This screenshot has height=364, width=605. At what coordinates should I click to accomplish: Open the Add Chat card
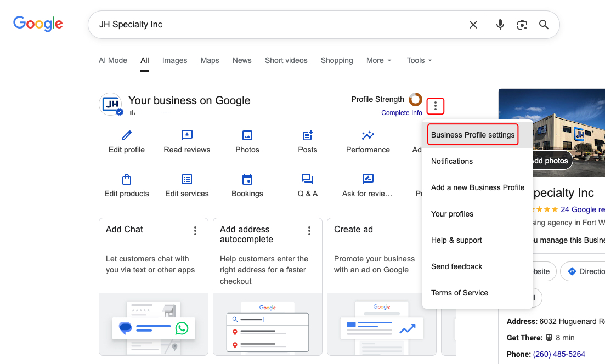coord(154,287)
